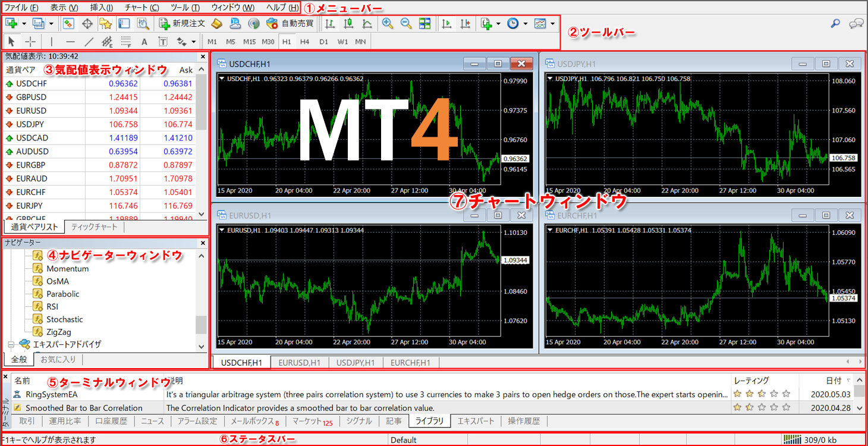Click the connection status 309/0 kb
Image resolution: width=868 pixels, height=446 pixels.
(810, 440)
